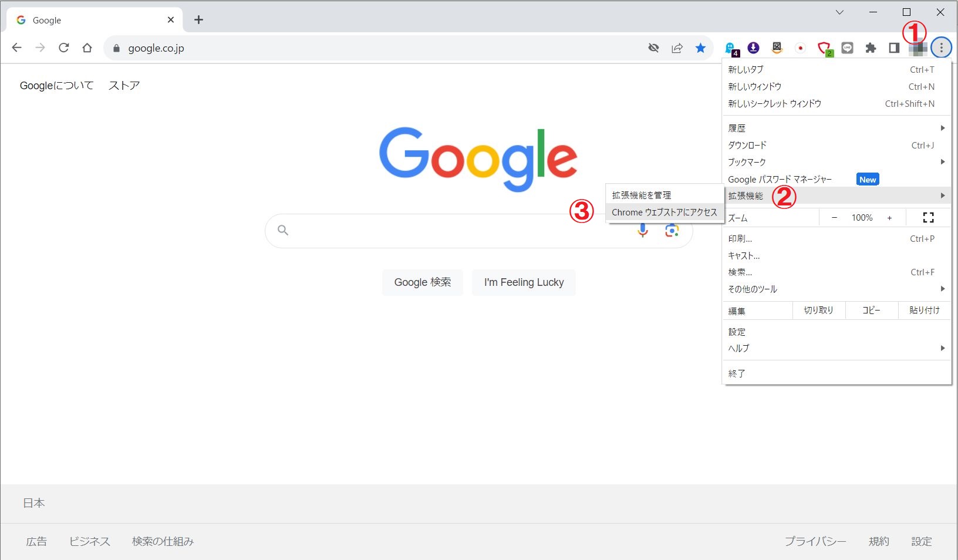
Task: Open the 設定 footer link
Action: click(x=922, y=541)
